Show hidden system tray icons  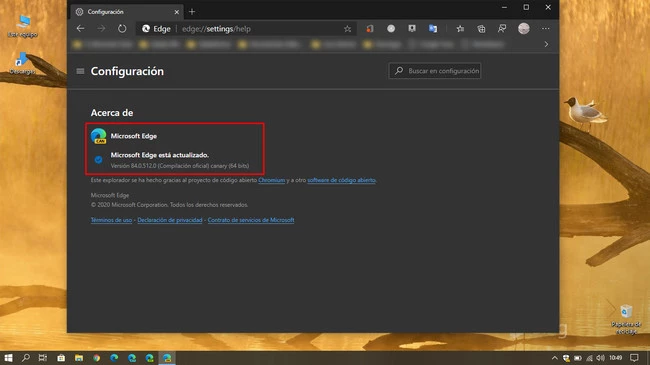(x=554, y=358)
